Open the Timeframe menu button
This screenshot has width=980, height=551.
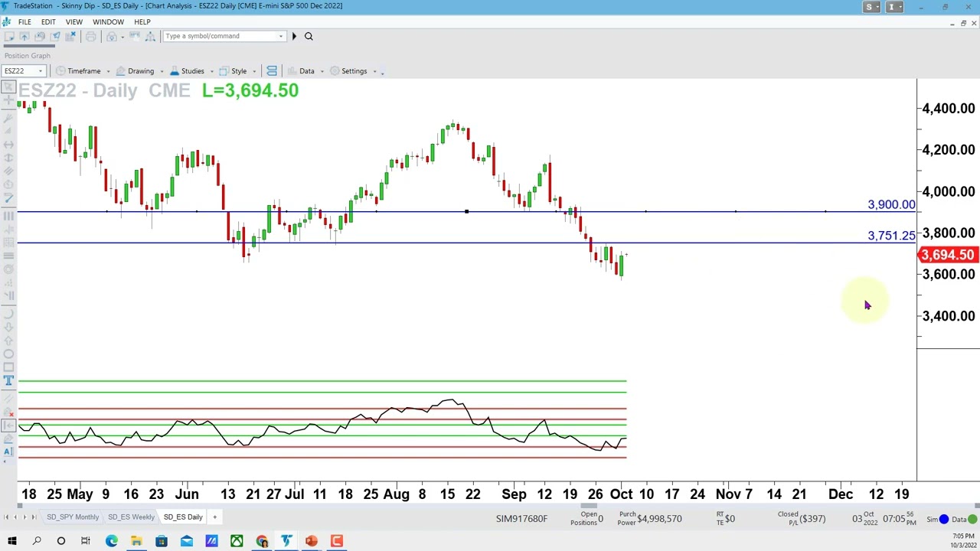[78, 71]
